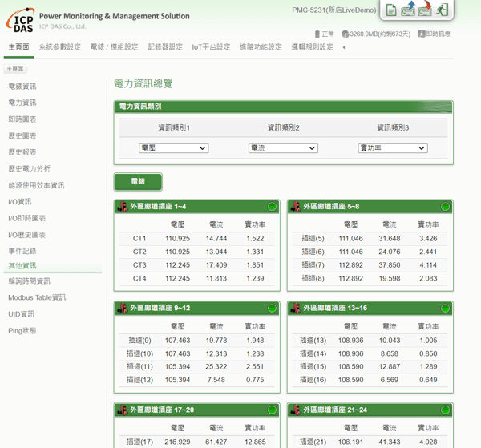Image resolution: width=481 pixels, height=448 pixels.
Task: Open the 資訊類別3 實功率 dropdown
Action: tap(393, 148)
